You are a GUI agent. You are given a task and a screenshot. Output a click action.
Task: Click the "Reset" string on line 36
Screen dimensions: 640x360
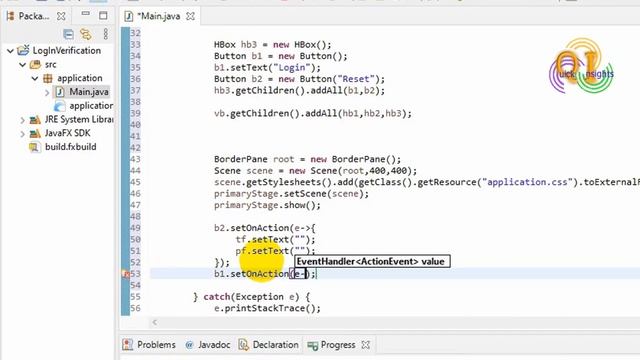point(356,79)
